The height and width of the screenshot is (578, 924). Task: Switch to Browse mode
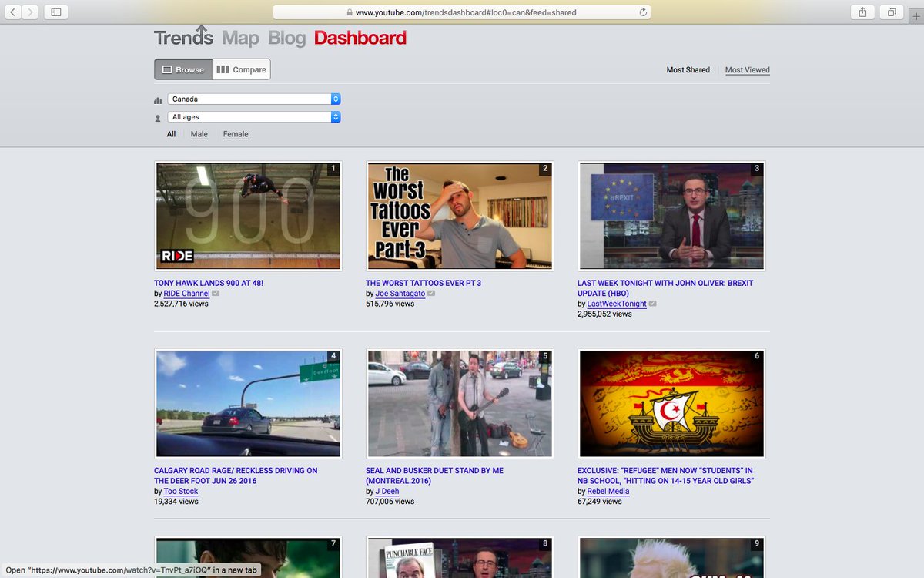pyautogui.click(x=183, y=69)
